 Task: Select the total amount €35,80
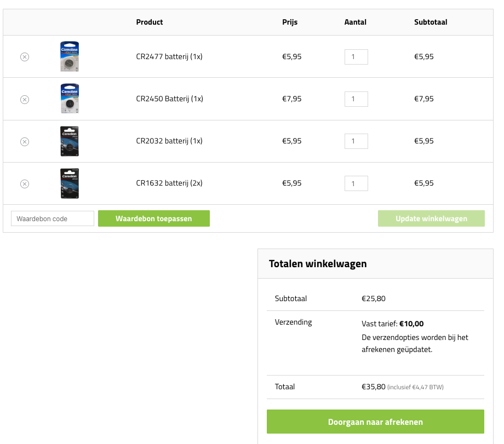374,387
